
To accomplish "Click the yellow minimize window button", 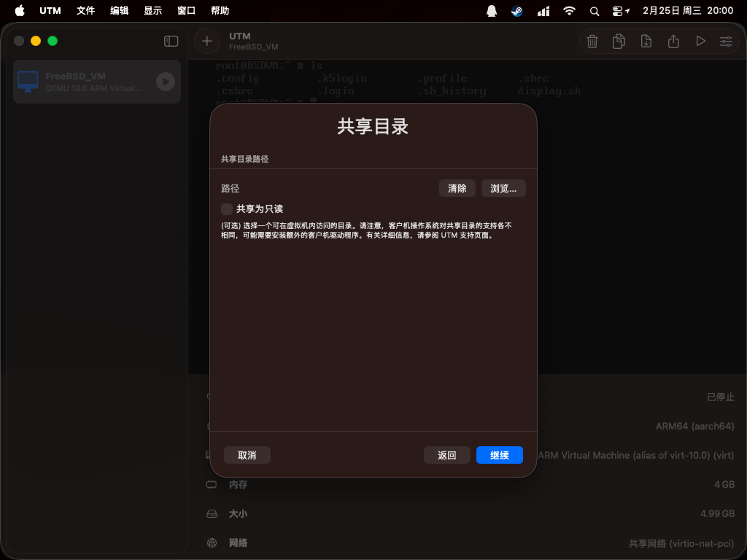I will pos(36,41).
